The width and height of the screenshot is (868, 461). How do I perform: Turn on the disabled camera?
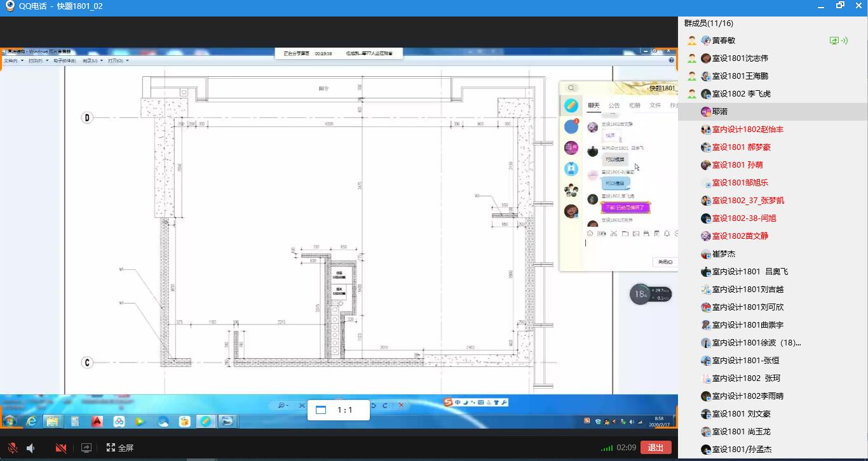[x=61, y=448]
